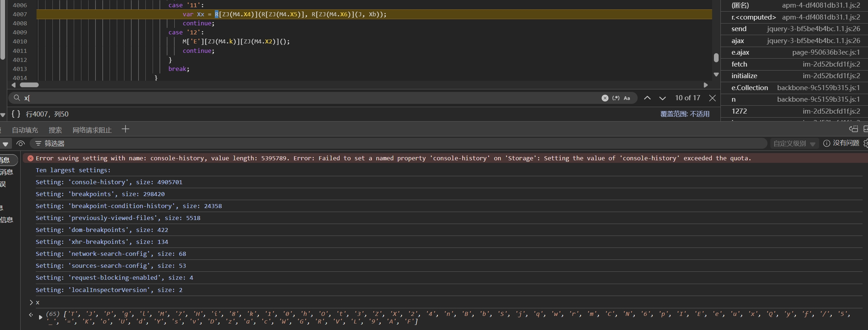This screenshot has width=868, height=330.
Task: Open the console live expression eye icon
Action: [x=21, y=144]
